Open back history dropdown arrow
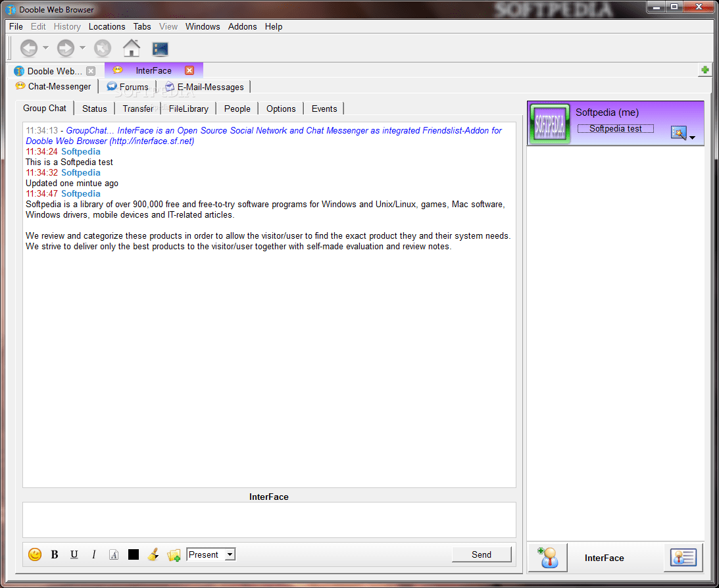The width and height of the screenshot is (719, 588). [x=46, y=47]
